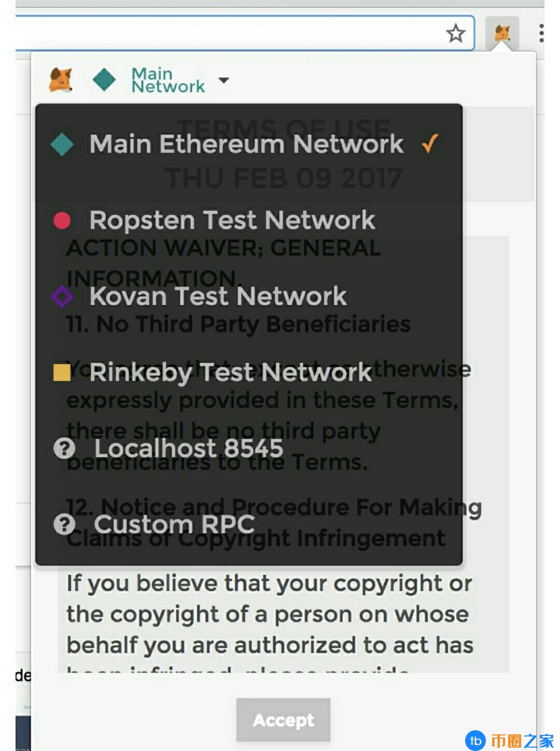Image resolution: width=560 pixels, height=751 pixels.
Task: Click the red Ropsten circle icon
Action: [62, 220]
